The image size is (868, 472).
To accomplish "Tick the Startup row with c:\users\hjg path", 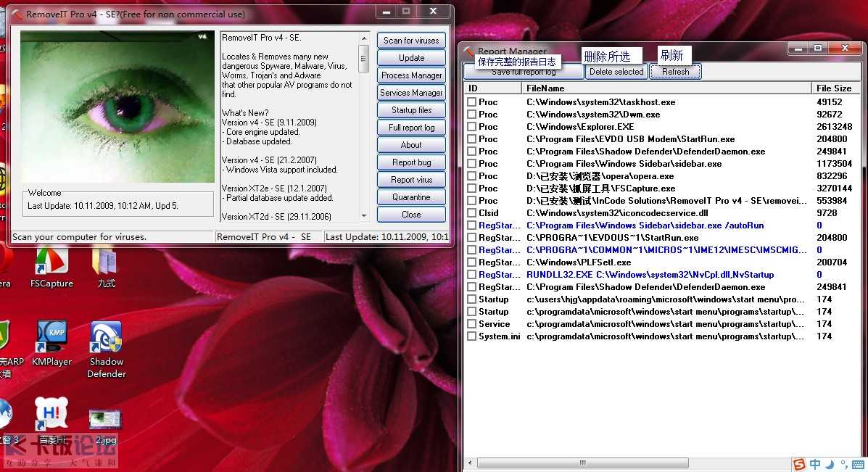I will coord(471,299).
